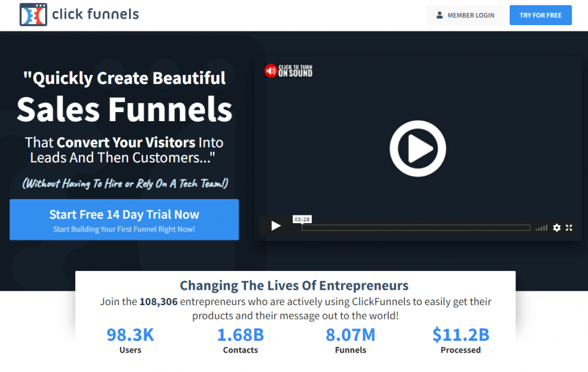Turn on sound via the red speaker icon
The height and width of the screenshot is (372, 588).
click(271, 70)
